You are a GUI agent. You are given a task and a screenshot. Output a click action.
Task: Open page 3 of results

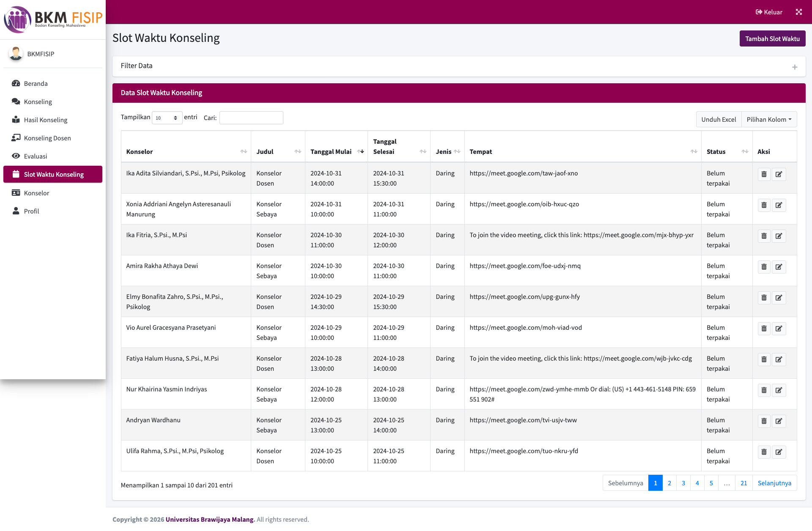tap(683, 483)
